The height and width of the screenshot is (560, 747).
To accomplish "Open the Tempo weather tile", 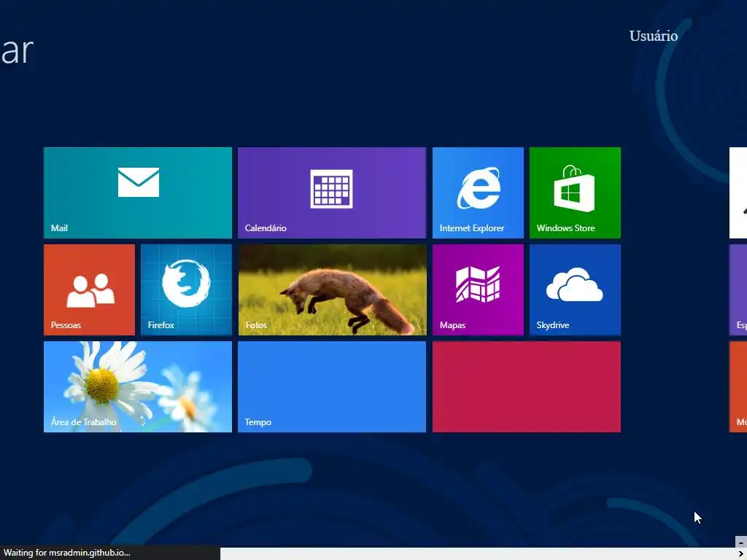I will click(x=332, y=387).
